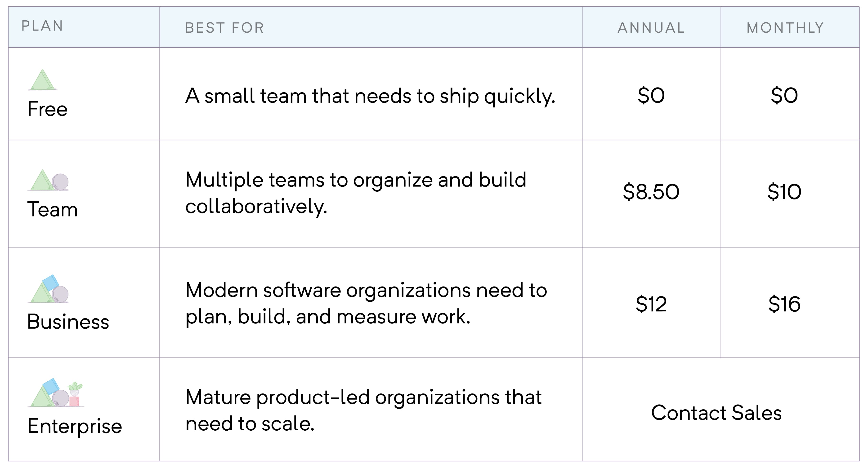Click the Contact Sales link

716,413
